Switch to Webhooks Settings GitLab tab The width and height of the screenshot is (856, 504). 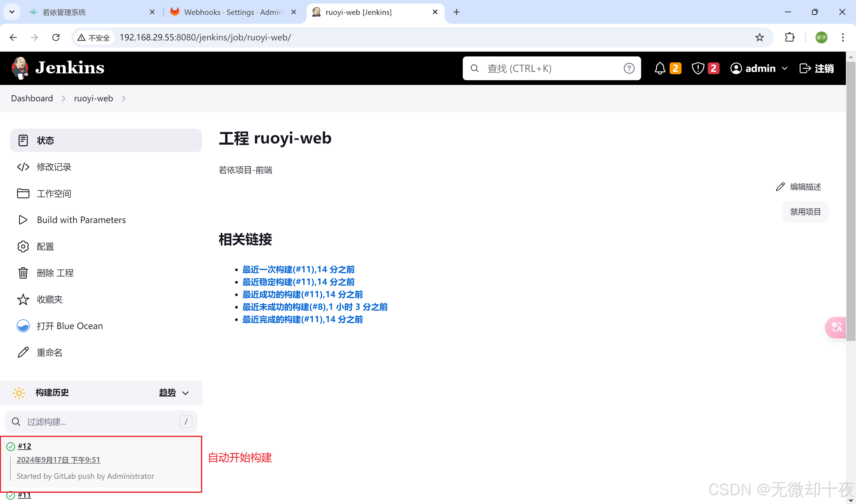click(233, 12)
